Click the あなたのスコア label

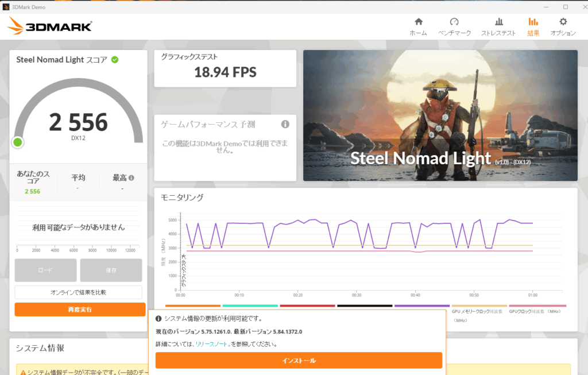pos(33,177)
